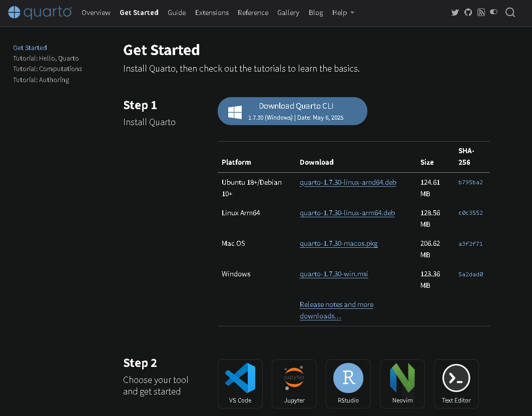This screenshot has width=532, height=416.
Task: Click the Download column header
Action: click(x=317, y=162)
